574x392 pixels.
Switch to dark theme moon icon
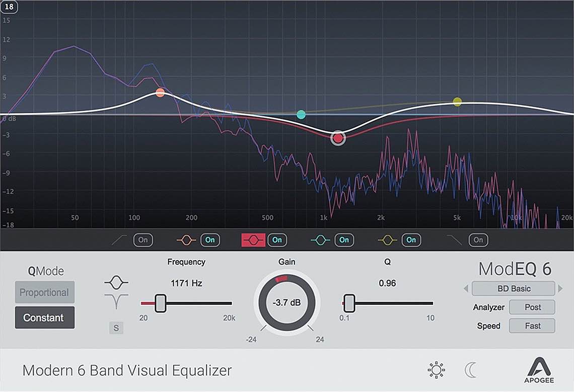pos(470,371)
